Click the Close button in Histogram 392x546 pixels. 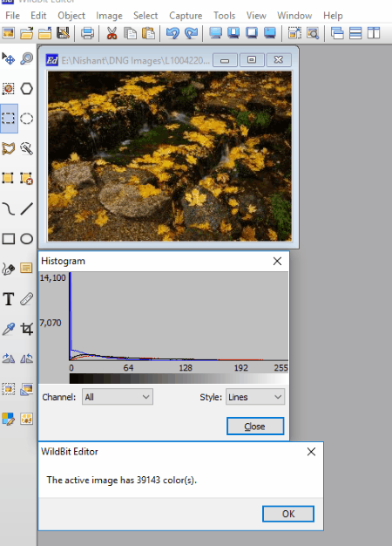point(255,427)
